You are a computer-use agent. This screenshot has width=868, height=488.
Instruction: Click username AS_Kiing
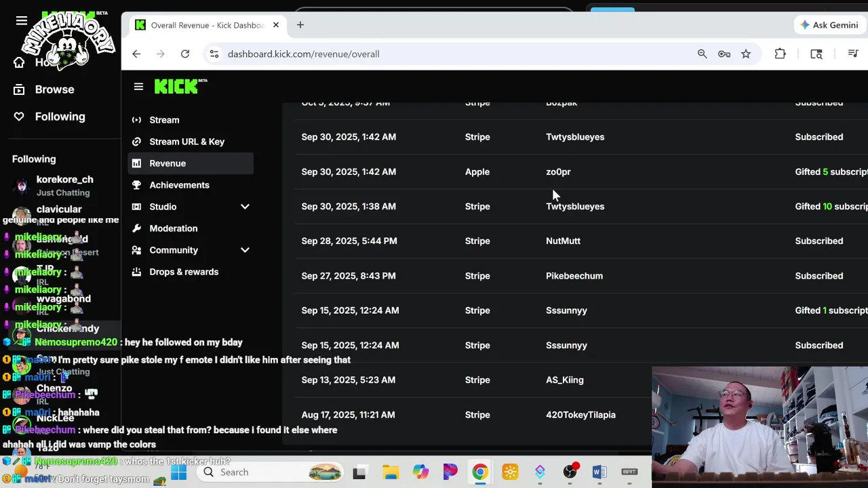(565, 380)
